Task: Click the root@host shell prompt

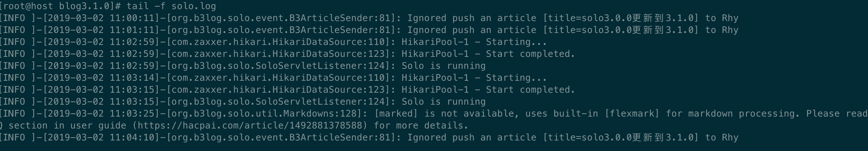Action: pyautogui.click(x=28, y=6)
